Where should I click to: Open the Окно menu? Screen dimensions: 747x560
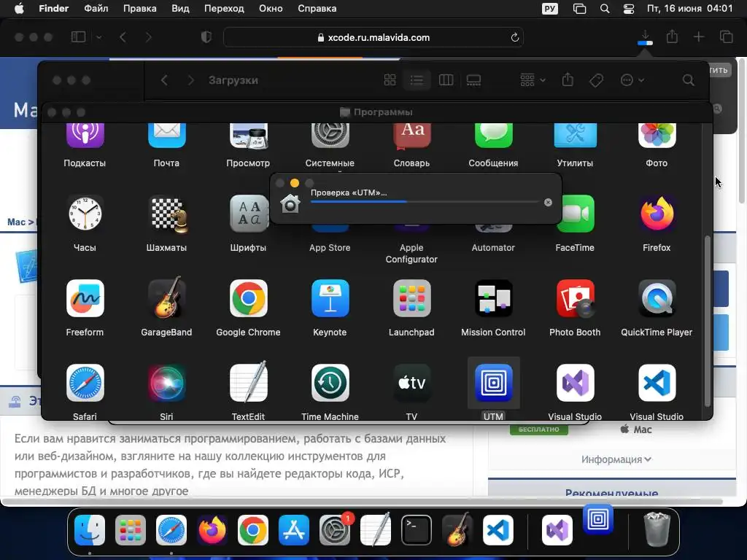[271, 9]
